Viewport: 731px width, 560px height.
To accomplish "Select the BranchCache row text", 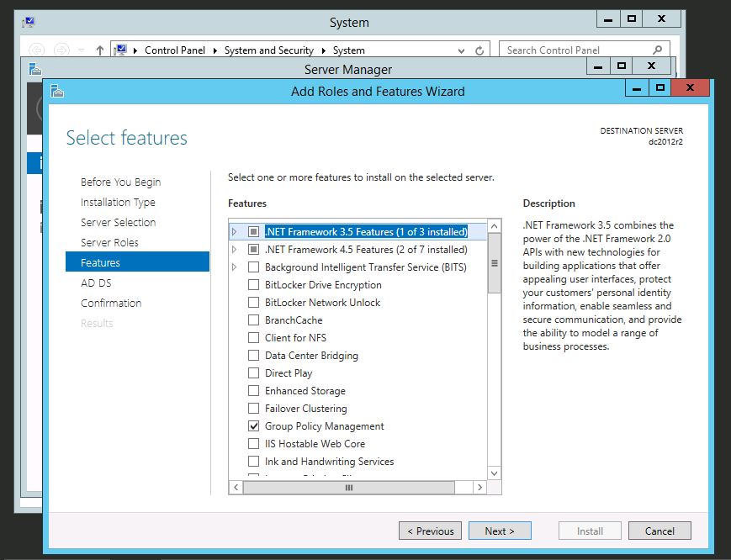I will coord(294,320).
